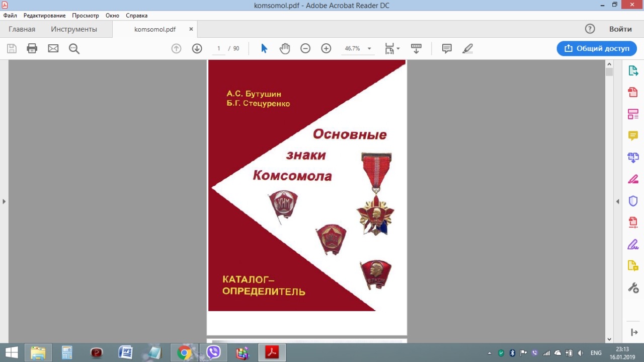Zoom in with the plus icon
Image resolution: width=644 pixels, height=362 pixels.
[x=326, y=48]
